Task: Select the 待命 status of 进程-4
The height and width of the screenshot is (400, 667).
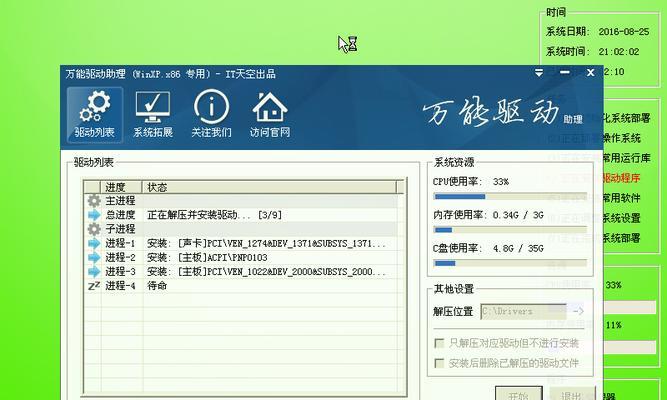Action: pyautogui.click(x=157, y=286)
